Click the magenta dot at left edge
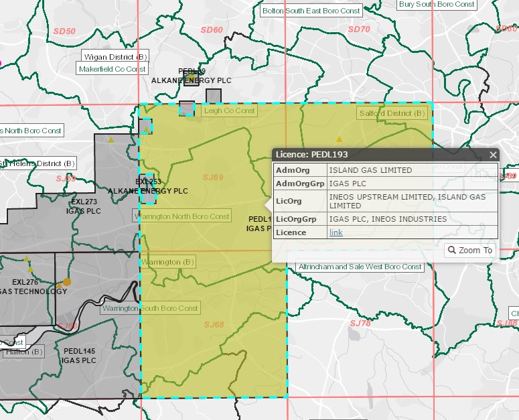The image size is (519, 420). click(1, 63)
